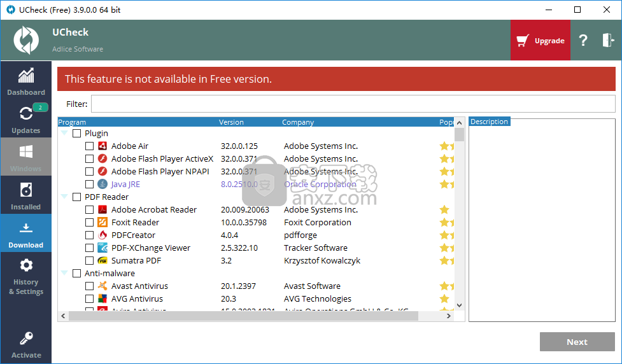Click the Flash Player ActiveX icon

coord(102,158)
